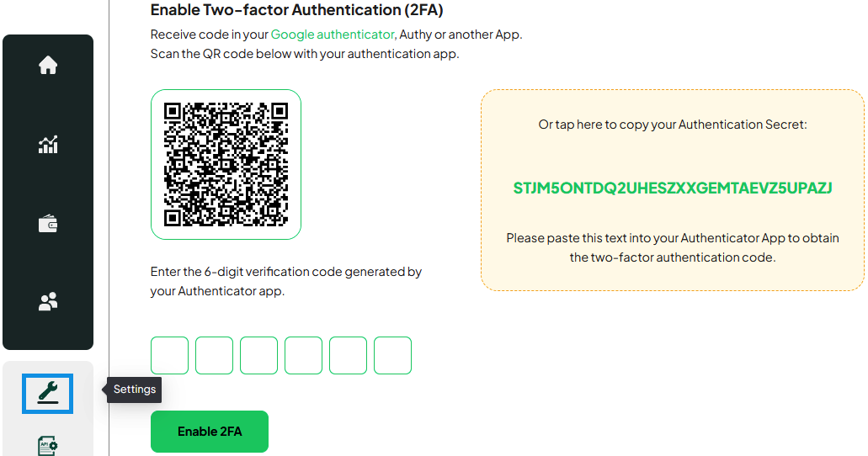
Task: Copy the green Authentication Secret code
Action: pos(673,188)
